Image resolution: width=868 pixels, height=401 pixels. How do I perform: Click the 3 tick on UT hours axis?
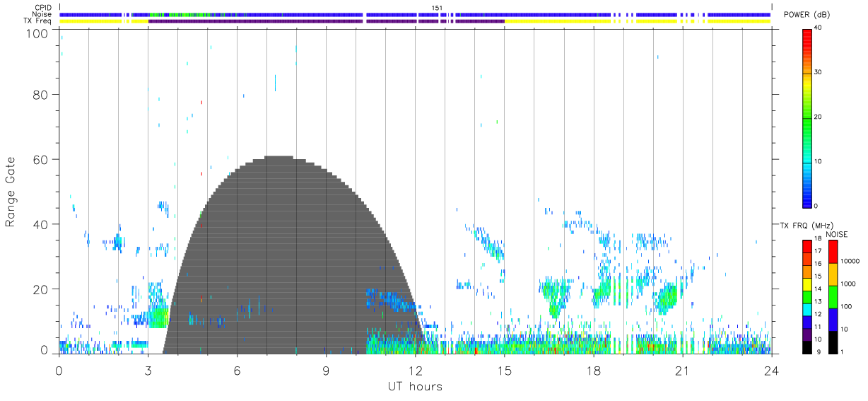[x=148, y=370]
